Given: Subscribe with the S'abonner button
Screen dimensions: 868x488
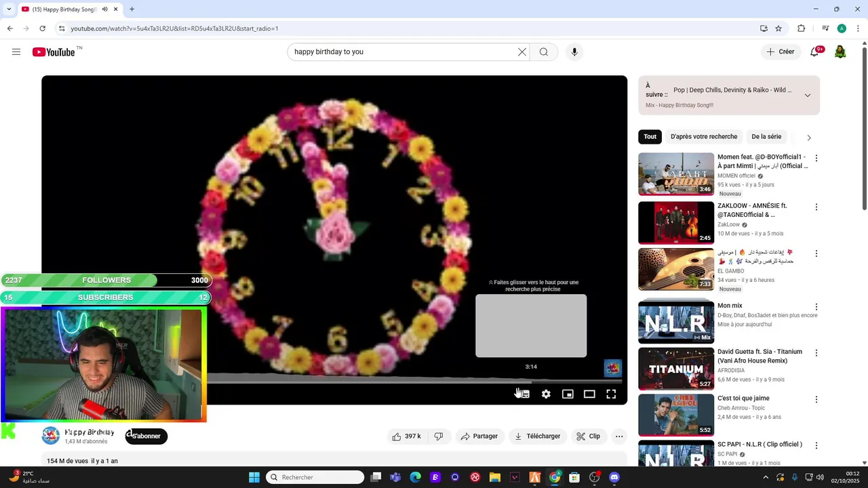Looking at the screenshot, I should coord(146,436).
